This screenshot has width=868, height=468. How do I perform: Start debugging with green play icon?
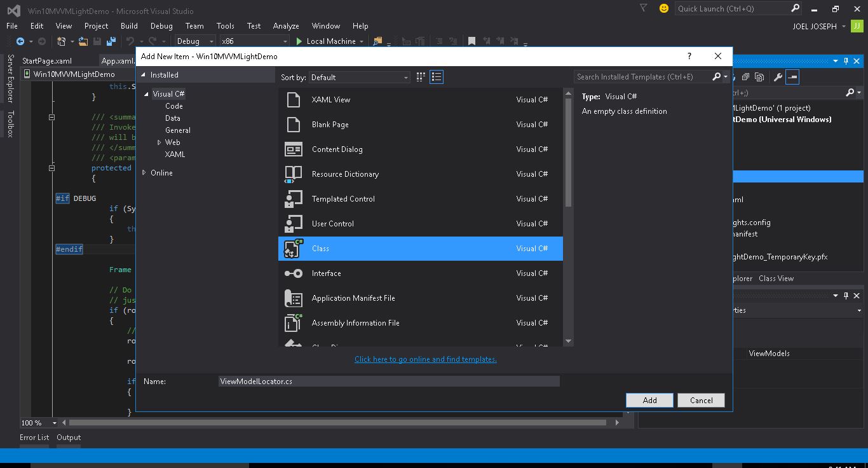pyautogui.click(x=299, y=41)
